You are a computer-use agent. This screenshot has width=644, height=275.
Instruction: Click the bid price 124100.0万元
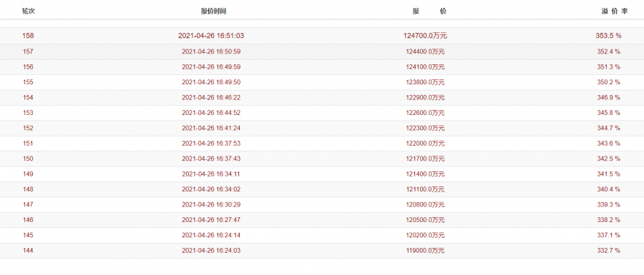pos(426,67)
